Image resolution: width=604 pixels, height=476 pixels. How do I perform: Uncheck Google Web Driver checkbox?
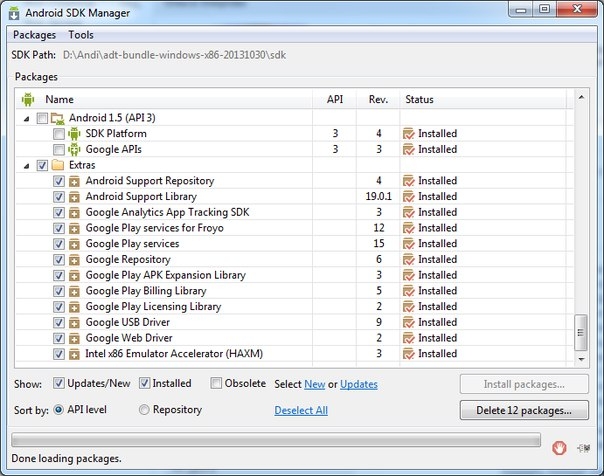[x=59, y=339]
